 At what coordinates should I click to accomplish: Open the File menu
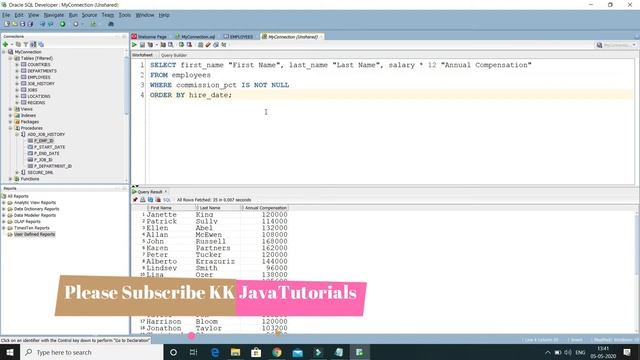point(6,15)
